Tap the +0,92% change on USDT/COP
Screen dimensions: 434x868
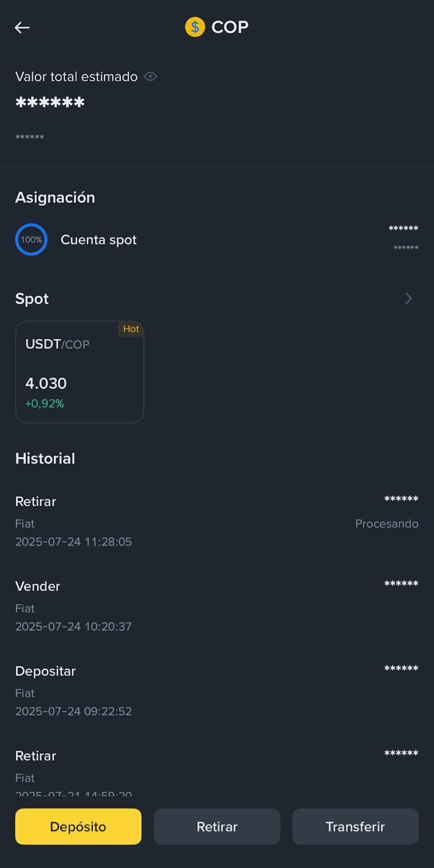[44, 404]
